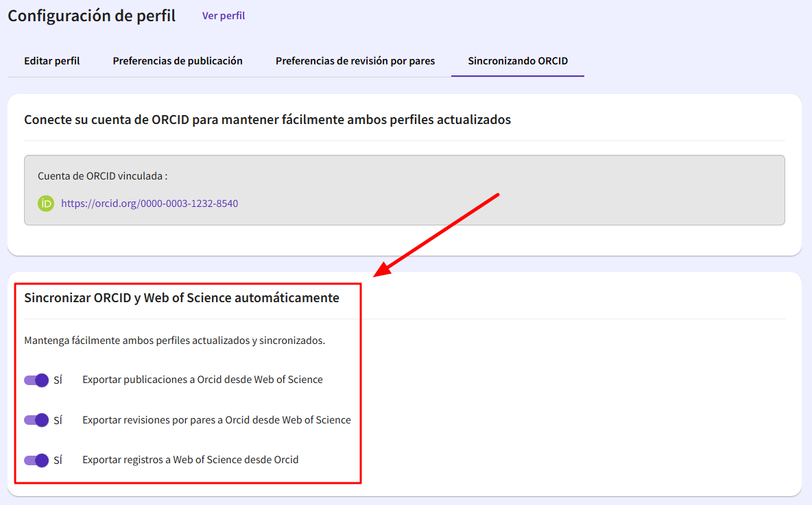The width and height of the screenshot is (812, 505).
Task: Click "Exportar publicaciones a Orcid" label text
Action: [x=202, y=380]
